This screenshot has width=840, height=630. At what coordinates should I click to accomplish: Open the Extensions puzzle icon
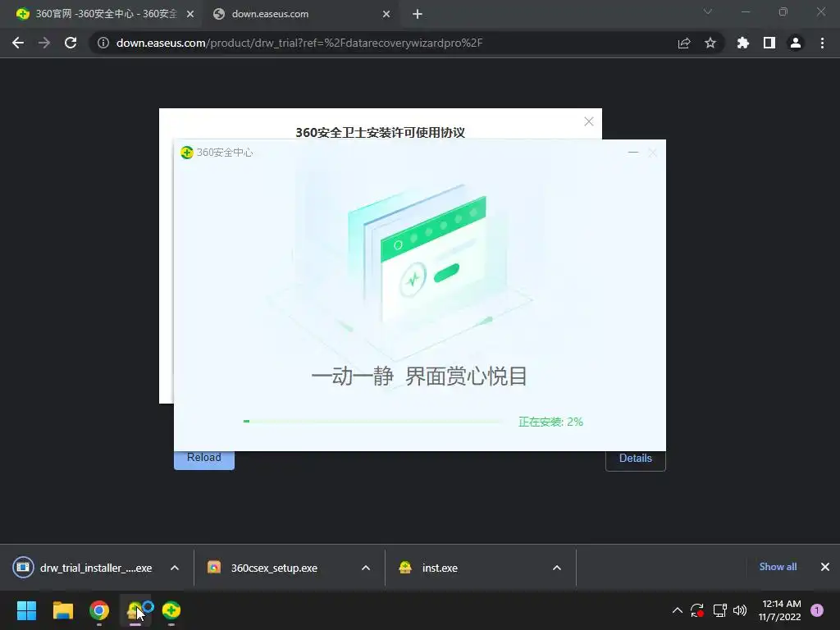point(743,43)
